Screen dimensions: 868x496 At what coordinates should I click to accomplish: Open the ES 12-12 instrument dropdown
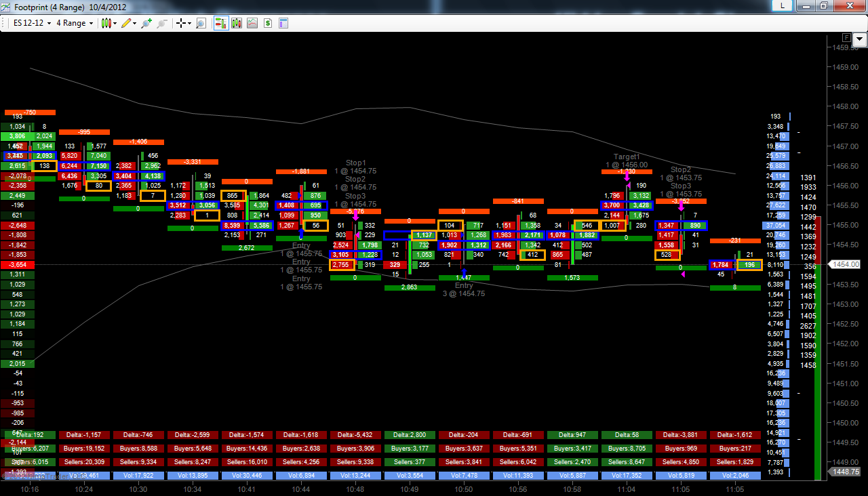32,23
